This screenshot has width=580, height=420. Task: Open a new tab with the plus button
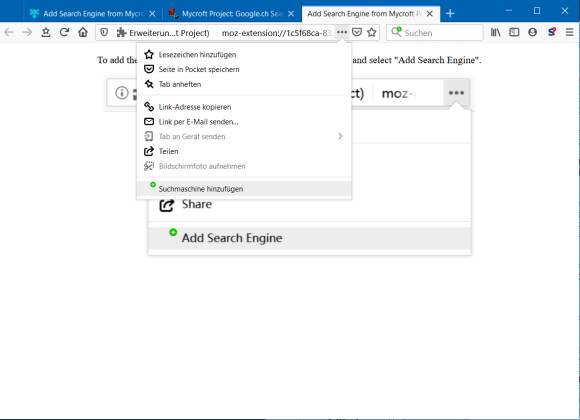pos(450,14)
